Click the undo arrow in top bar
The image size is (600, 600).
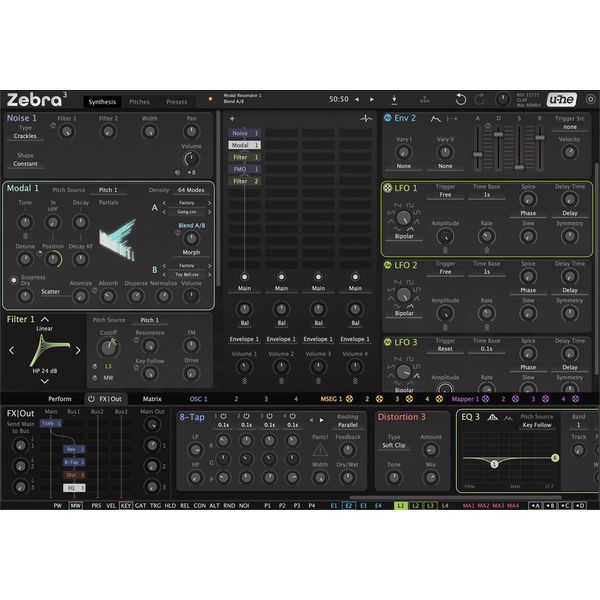[x=460, y=100]
